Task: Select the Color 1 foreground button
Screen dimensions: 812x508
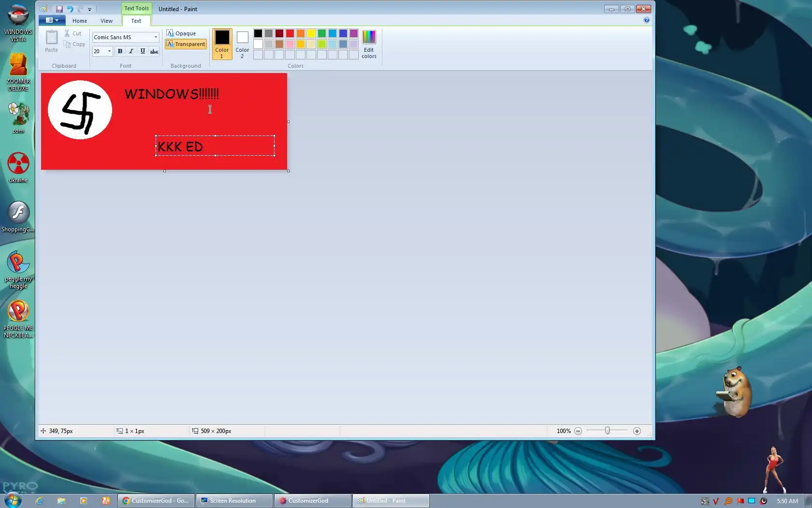Action: click(222, 44)
